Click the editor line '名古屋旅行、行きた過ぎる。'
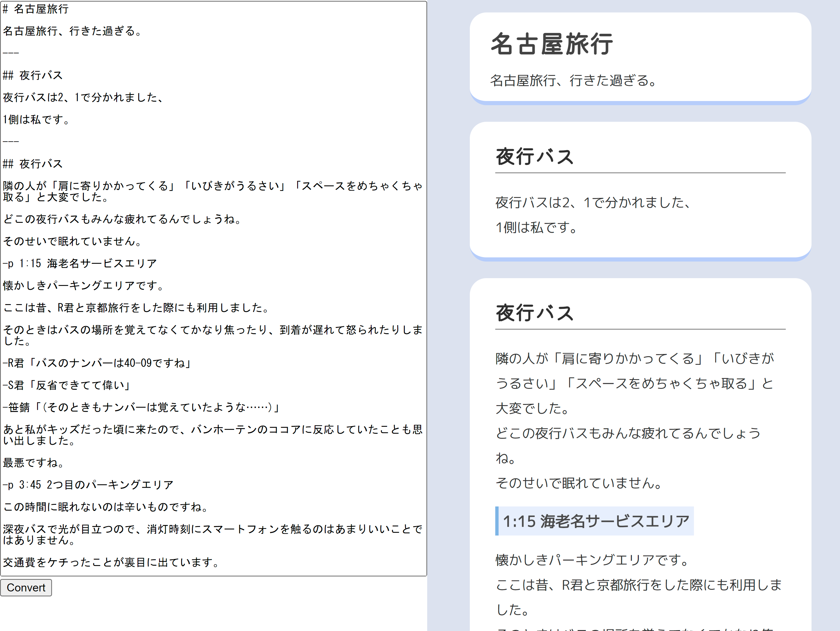Image resolution: width=840 pixels, height=631 pixels. (x=72, y=31)
